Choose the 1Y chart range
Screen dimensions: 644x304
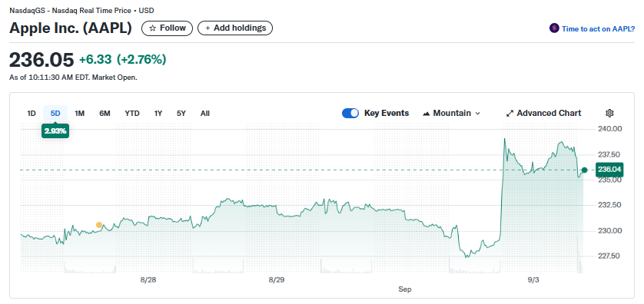click(x=158, y=113)
